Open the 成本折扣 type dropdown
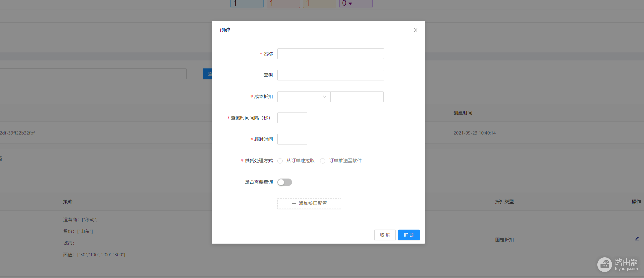The image size is (644, 278). pyautogui.click(x=304, y=97)
